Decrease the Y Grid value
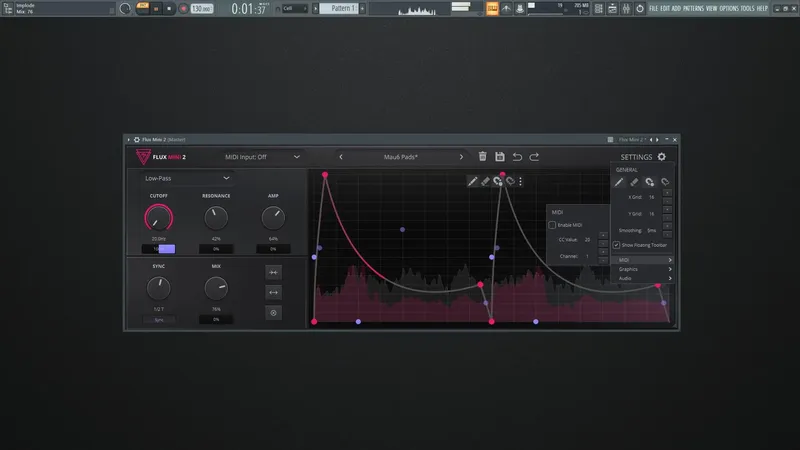This screenshot has height=450, width=800. (667, 218)
